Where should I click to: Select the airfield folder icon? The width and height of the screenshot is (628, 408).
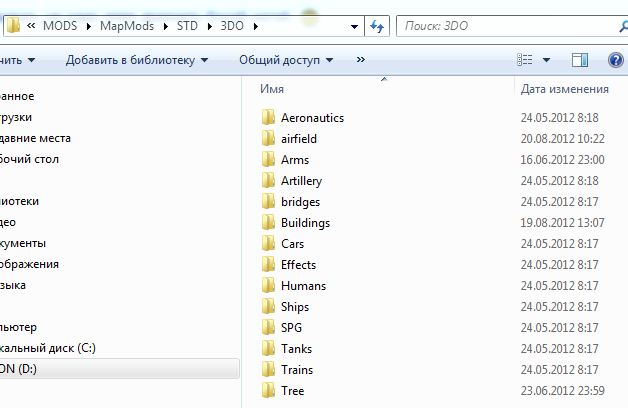click(268, 139)
